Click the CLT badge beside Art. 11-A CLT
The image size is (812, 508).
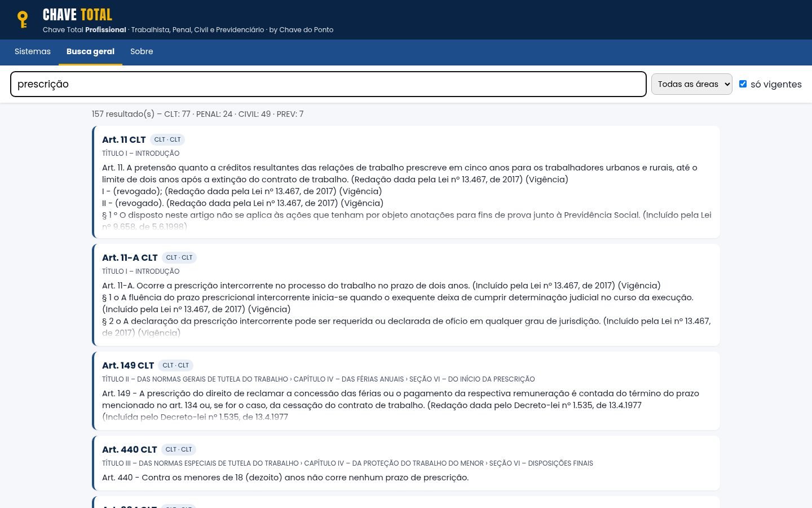click(x=179, y=257)
